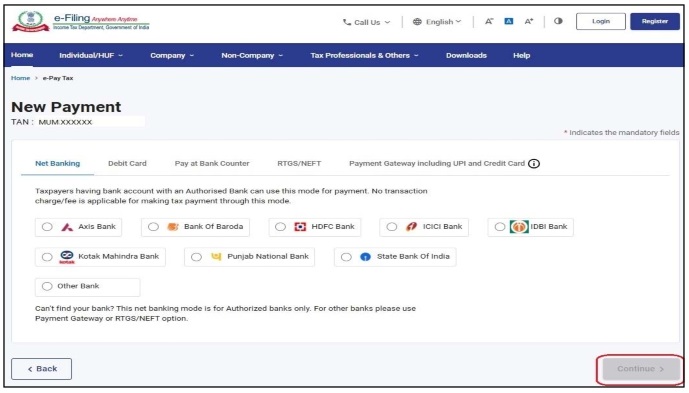Viewport: 689px width, 393px height.
Task: Switch to the RTGS/NEFT tab
Action: pyautogui.click(x=299, y=164)
